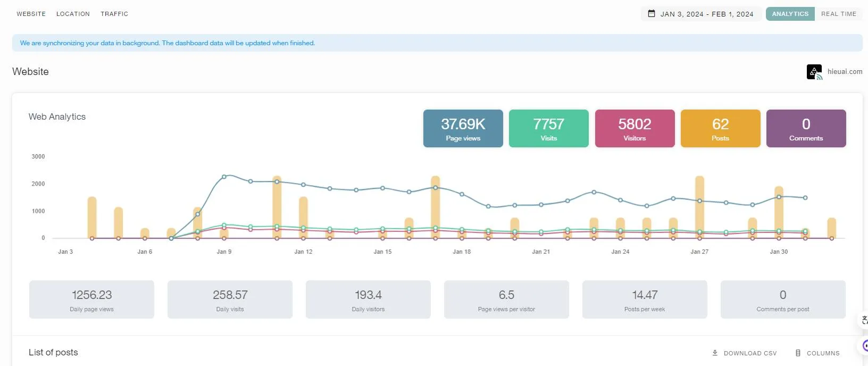The height and width of the screenshot is (366, 868).
Task: Switch to Real Time view mode
Action: tap(838, 14)
